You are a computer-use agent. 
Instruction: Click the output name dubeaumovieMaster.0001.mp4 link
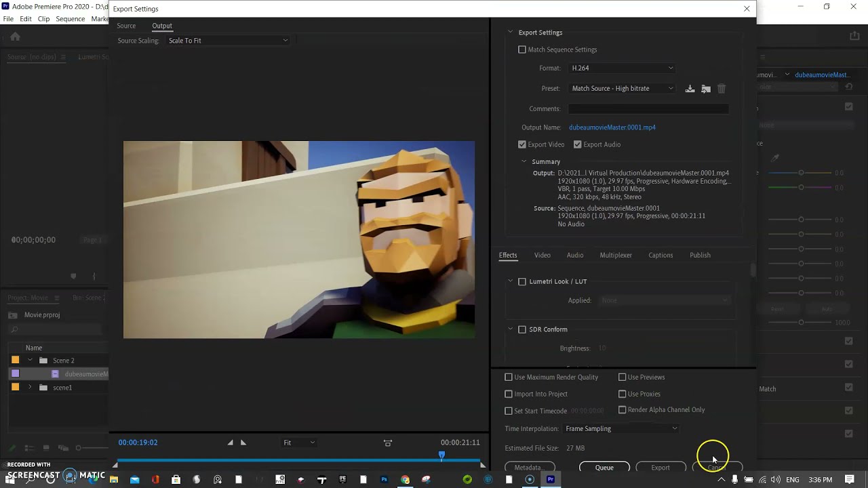pyautogui.click(x=612, y=127)
